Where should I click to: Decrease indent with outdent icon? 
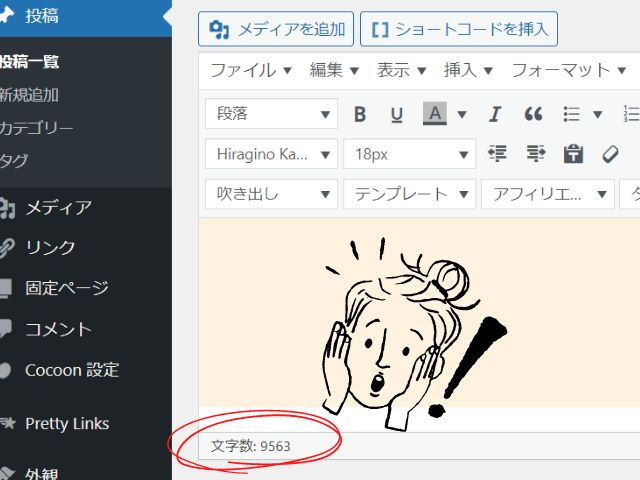tap(497, 154)
